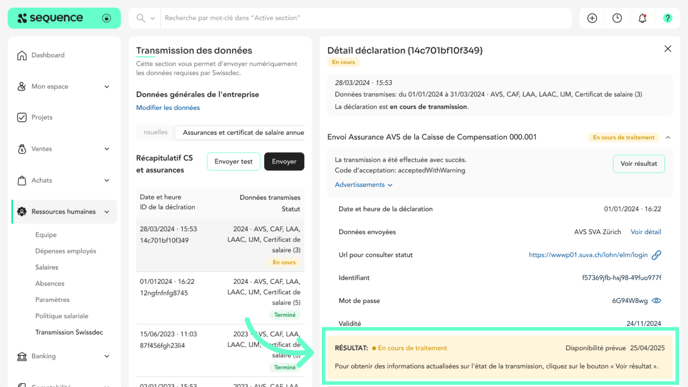Open the Salaires submenu item
The height and width of the screenshot is (387, 688).
(x=47, y=267)
